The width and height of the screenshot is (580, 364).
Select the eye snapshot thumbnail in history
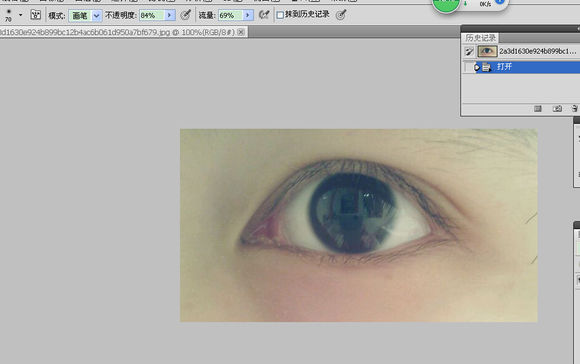487,51
